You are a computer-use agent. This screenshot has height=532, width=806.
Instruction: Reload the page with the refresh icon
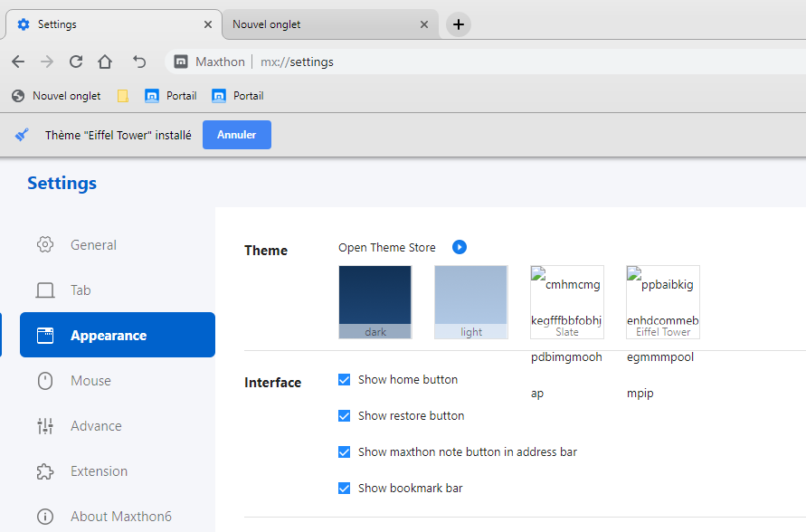75,62
